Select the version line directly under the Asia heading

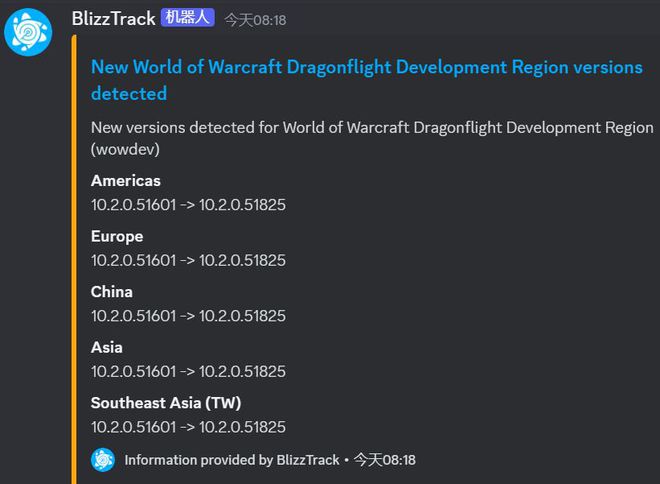[188, 371]
